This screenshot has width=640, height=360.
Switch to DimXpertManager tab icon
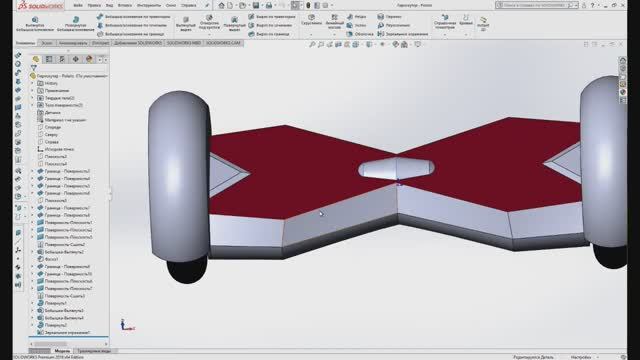tap(76, 59)
